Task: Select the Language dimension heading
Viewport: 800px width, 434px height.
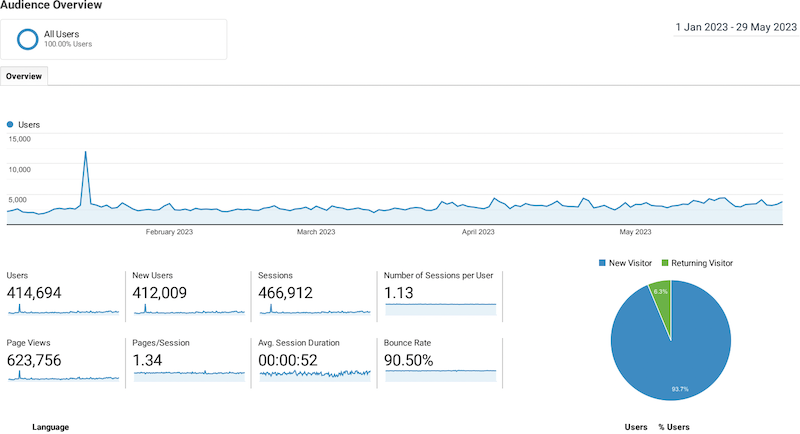Action: point(50,427)
